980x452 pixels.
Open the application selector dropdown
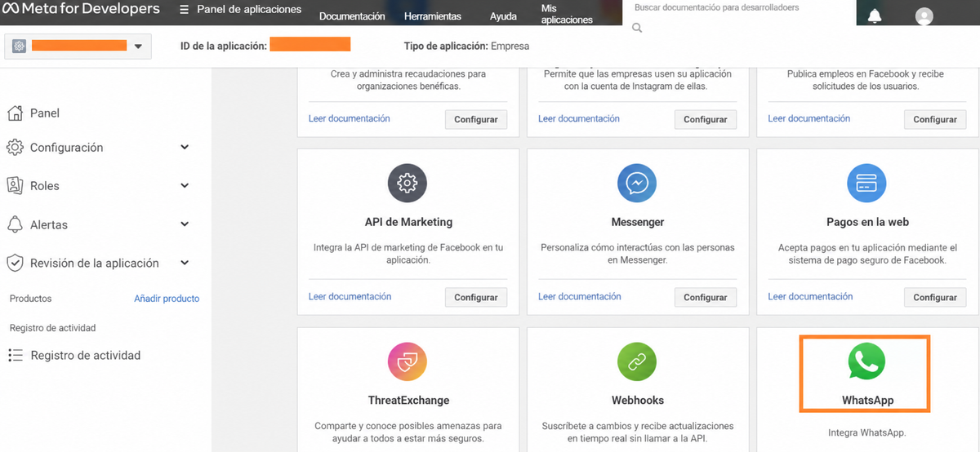78,47
